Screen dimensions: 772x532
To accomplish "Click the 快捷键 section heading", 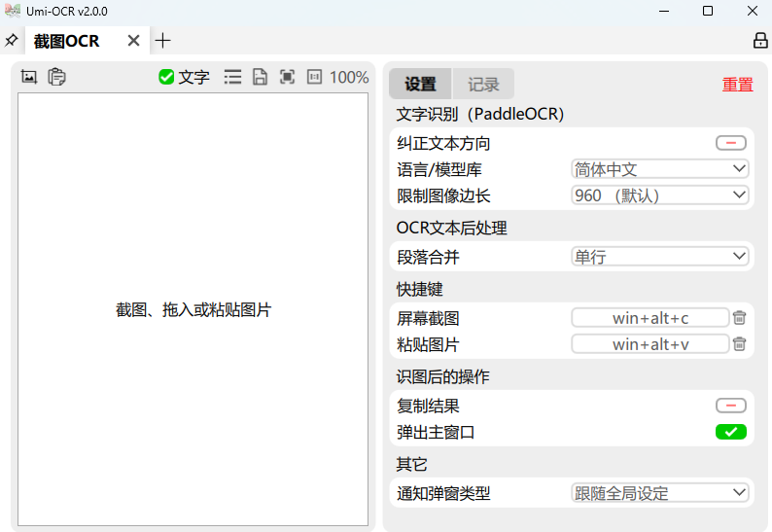I will (419, 289).
